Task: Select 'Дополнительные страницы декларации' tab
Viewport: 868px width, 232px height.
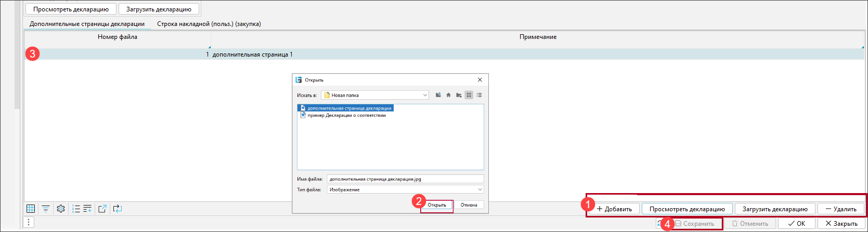Action: pos(87,24)
